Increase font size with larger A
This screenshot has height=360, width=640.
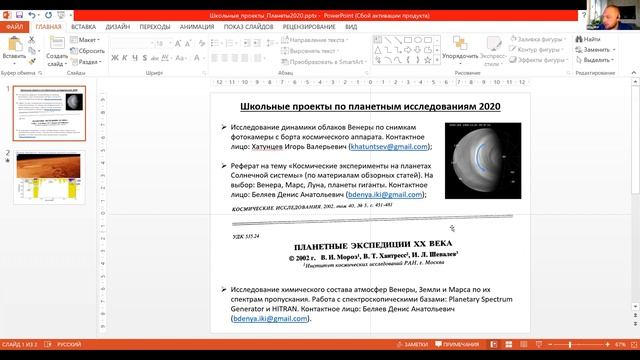point(178,44)
